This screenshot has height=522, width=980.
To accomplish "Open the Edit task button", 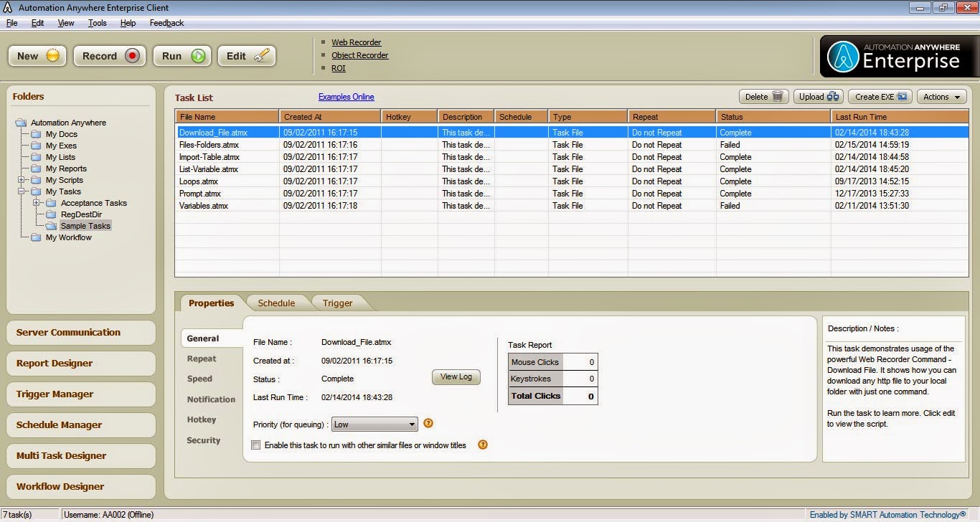I will coord(247,56).
